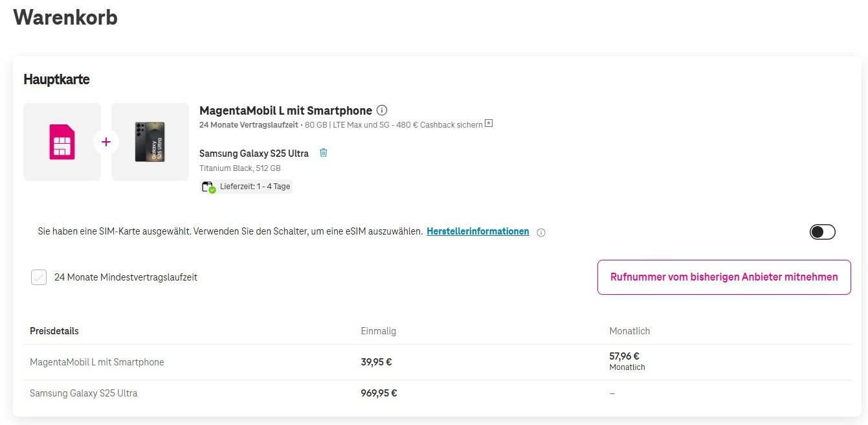This screenshot has width=868, height=425.
Task: Click the delivery calendar icon at Lieferzeit
Action: (208, 187)
